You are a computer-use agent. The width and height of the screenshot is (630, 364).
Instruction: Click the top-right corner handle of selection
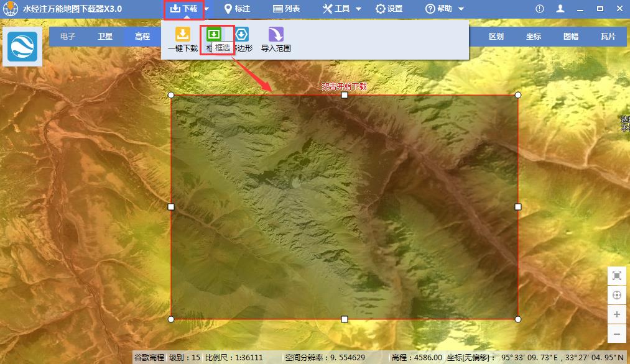click(x=518, y=95)
